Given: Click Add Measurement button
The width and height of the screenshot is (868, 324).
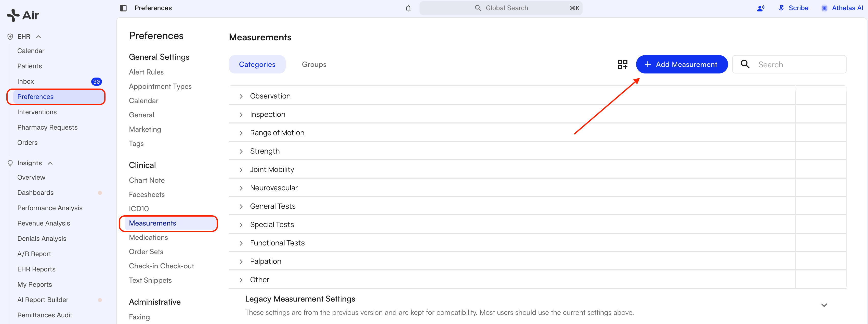Looking at the screenshot, I should coord(682,64).
